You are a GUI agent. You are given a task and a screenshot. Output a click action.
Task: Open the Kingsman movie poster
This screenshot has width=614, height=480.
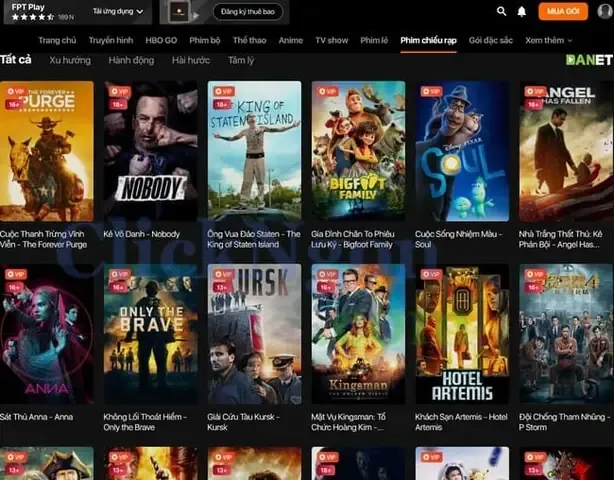click(x=358, y=334)
